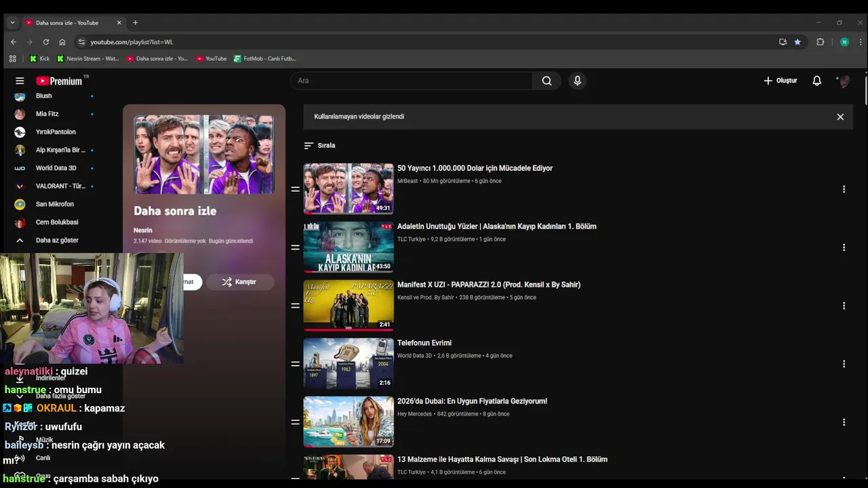This screenshot has height=488, width=868.
Task: Click the playlist cover image
Action: pyautogui.click(x=204, y=155)
